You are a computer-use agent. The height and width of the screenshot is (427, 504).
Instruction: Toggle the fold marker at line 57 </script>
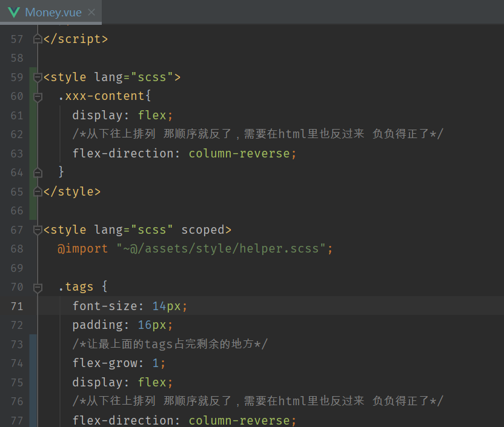click(x=38, y=39)
